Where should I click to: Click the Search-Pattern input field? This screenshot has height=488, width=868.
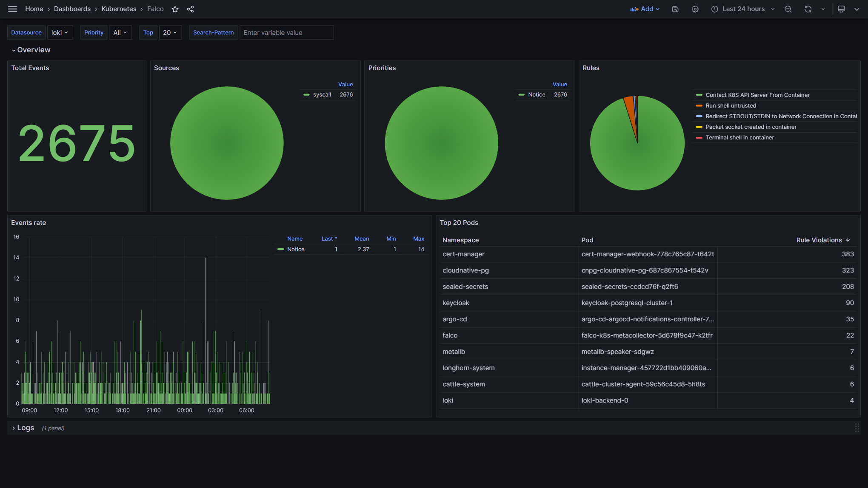[x=286, y=33]
